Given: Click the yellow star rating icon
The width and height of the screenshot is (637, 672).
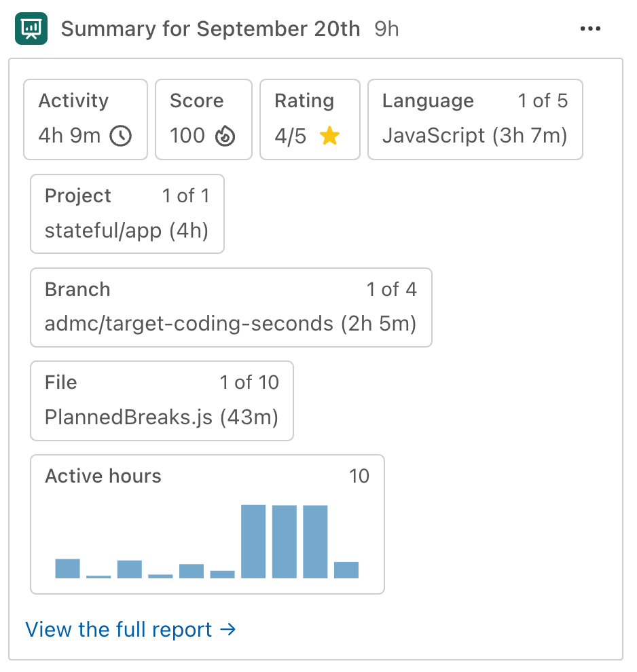Looking at the screenshot, I should click(x=329, y=136).
